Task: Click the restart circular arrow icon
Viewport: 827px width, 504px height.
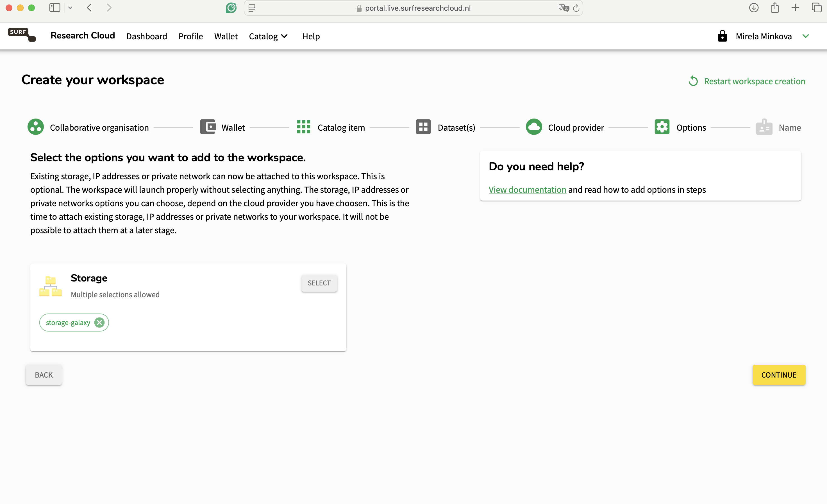Action: pyautogui.click(x=693, y=81)
